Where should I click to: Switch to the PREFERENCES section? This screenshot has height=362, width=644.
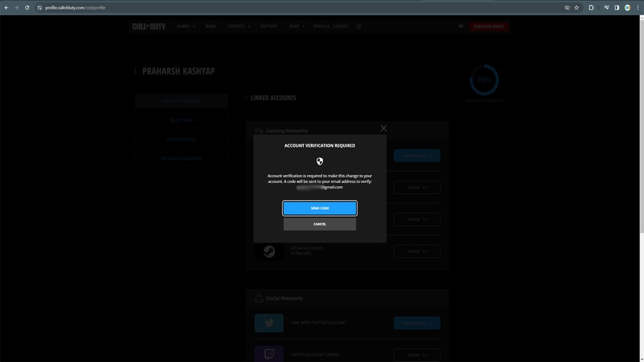tap(181, 140)
